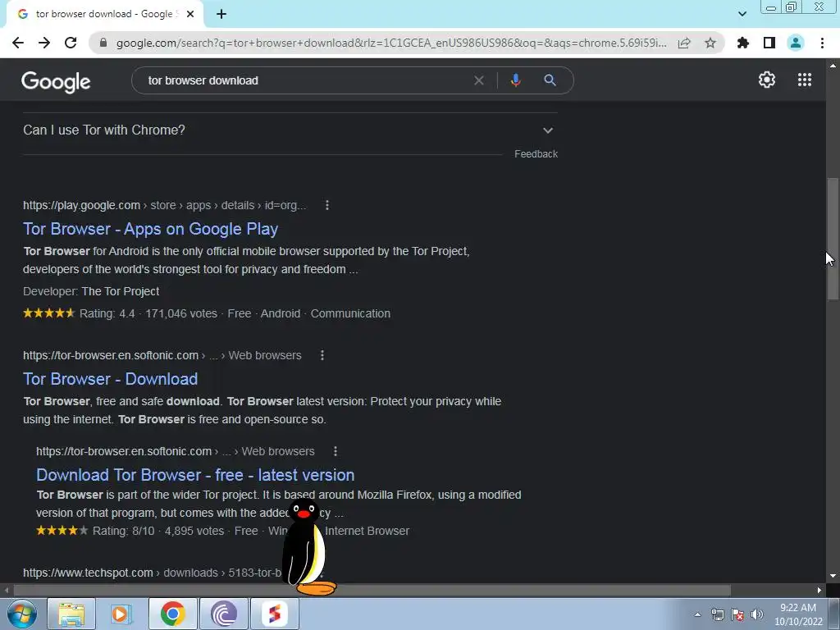Click the scroll-down arrow of vertical scrollbar
The width and height of the screenshot is (840, 630).
(x=833, y=576)
